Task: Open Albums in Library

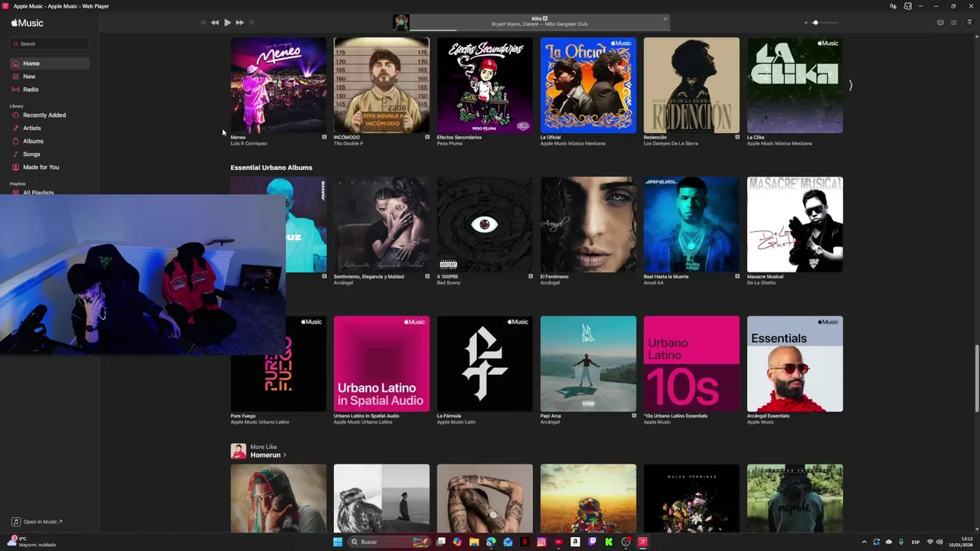Action: 50,141
